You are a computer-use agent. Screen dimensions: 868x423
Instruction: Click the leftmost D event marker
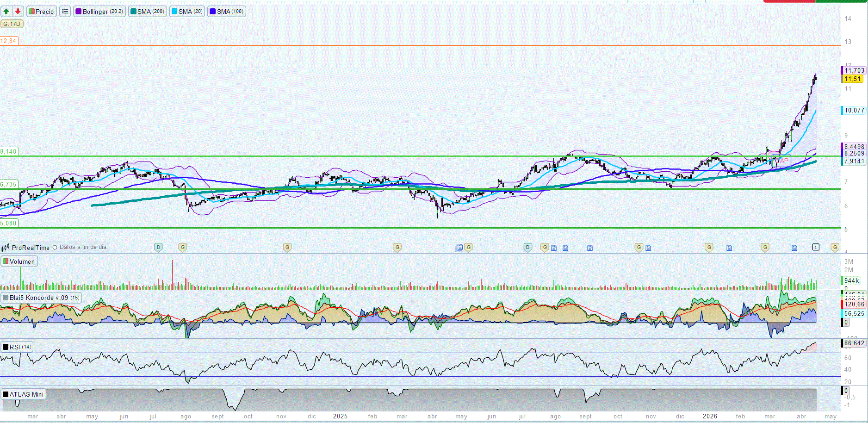[x=158, y=248]
